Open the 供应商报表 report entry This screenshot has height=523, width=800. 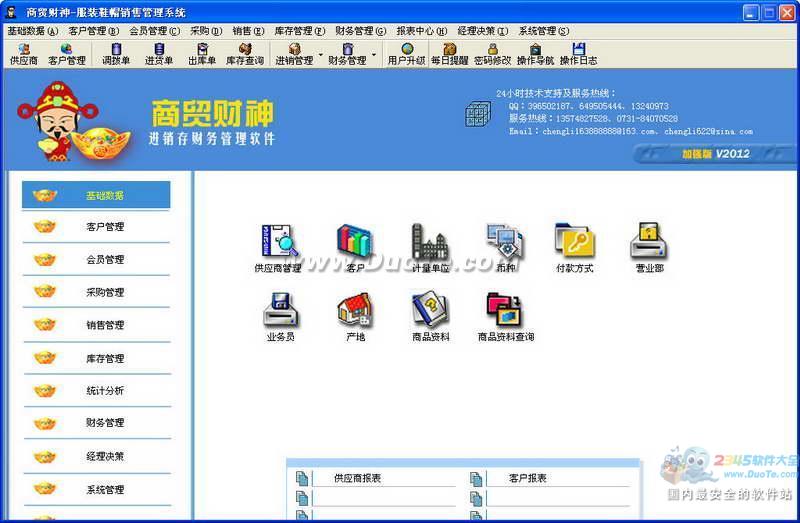[357, 479]
